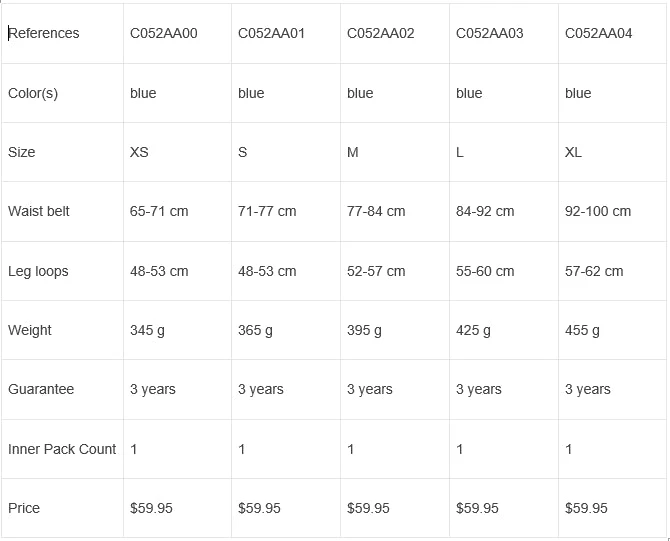Click the Inner Pack Count label
The height and width of the screenshot is (541, 670).
(x=62, y=449)
